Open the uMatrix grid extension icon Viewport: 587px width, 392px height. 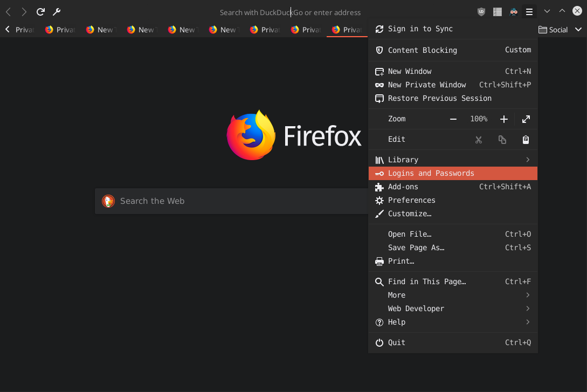498,12
